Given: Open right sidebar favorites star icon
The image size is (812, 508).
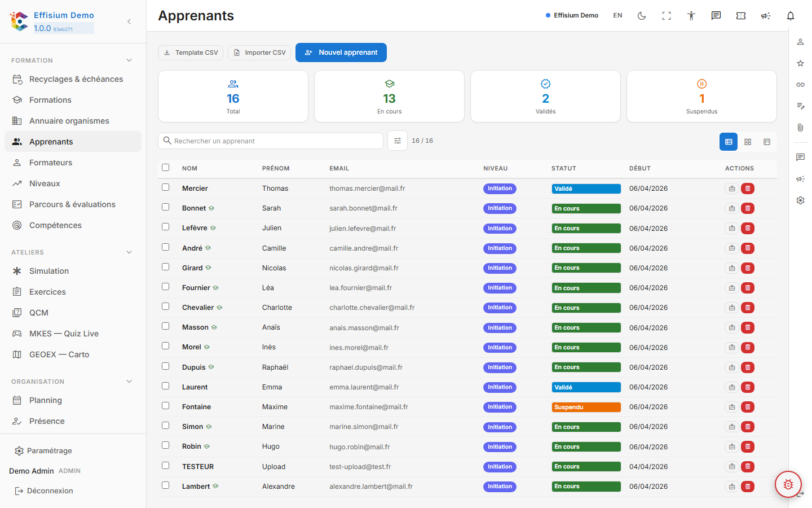Looking at the screenshot, I should [800, 63].
